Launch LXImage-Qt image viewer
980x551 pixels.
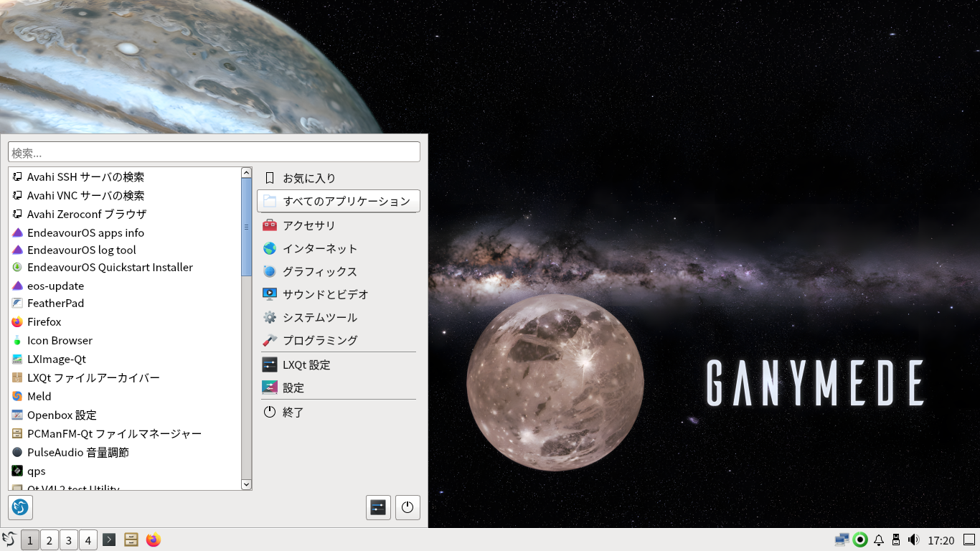click(x=126, y=359)
